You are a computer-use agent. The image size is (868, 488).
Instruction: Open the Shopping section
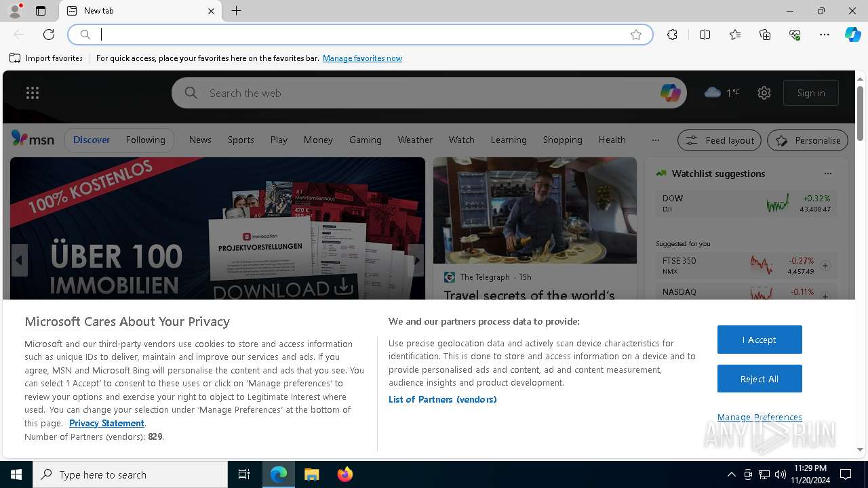point(562,140)
